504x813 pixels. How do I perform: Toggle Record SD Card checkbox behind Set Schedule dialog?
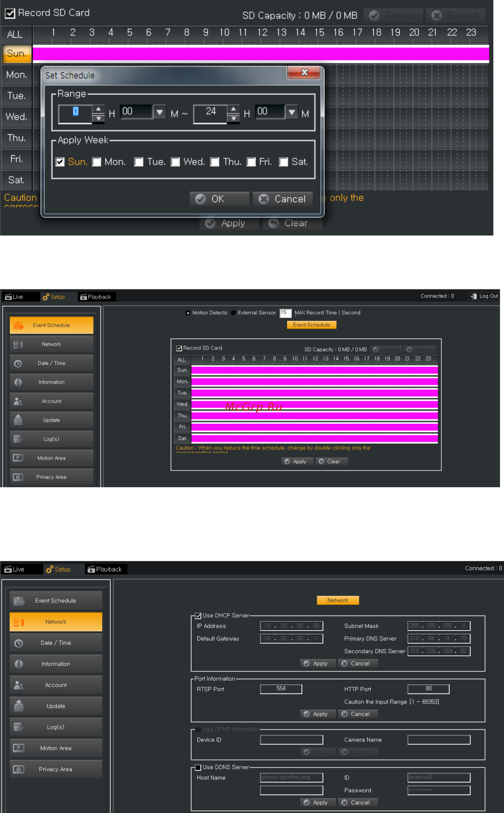[10, 13]
